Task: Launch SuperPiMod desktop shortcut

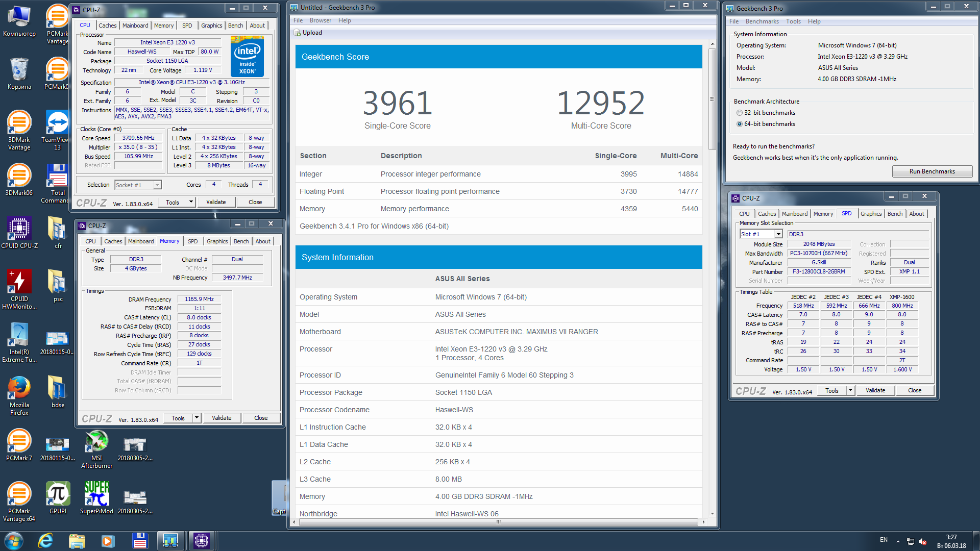Action: pos(96,498)
